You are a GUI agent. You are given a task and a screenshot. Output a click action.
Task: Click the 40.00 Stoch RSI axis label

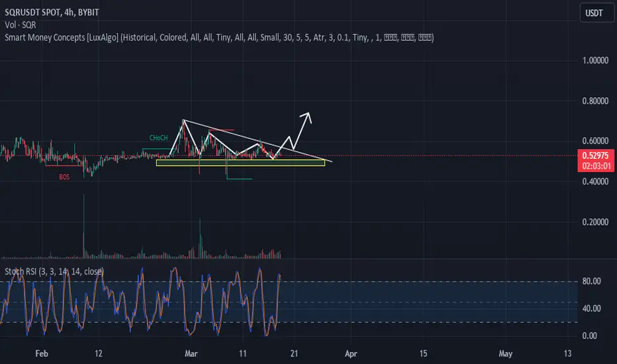tap(591, 308)
